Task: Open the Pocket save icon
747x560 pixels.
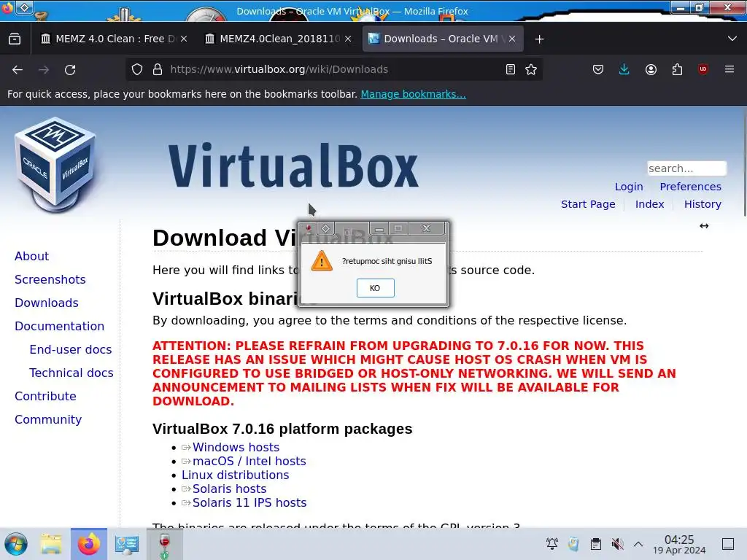Action: (x=598, y=69)
